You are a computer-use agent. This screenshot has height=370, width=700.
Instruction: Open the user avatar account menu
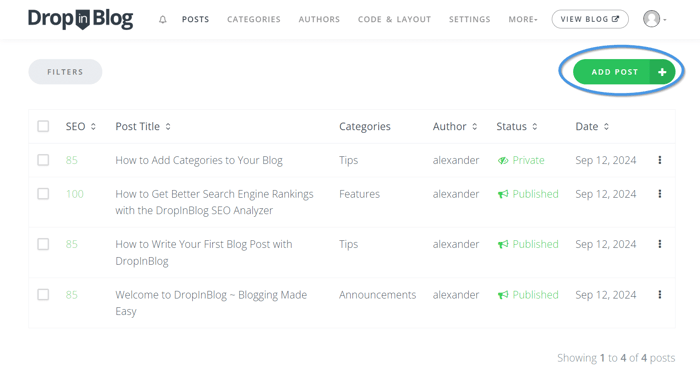654,19
